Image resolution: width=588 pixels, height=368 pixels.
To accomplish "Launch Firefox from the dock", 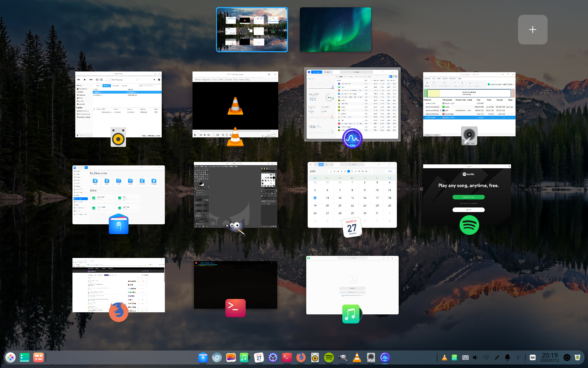I will (301, 357).
